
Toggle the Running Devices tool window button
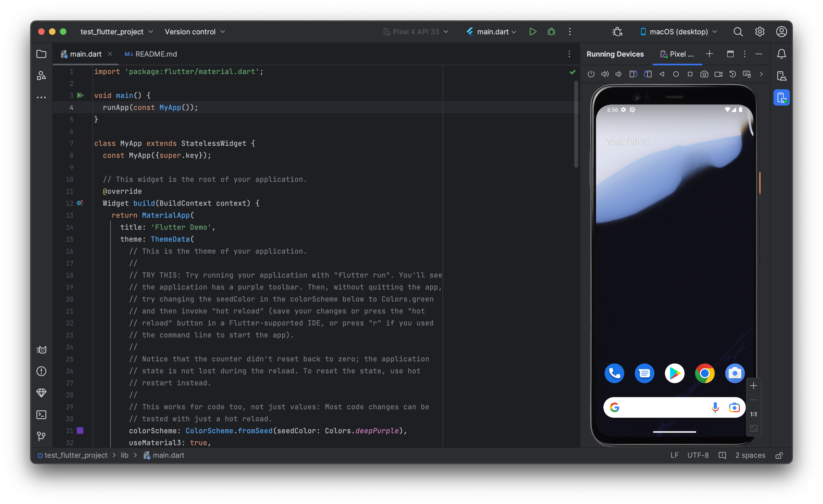pos(781,97)
